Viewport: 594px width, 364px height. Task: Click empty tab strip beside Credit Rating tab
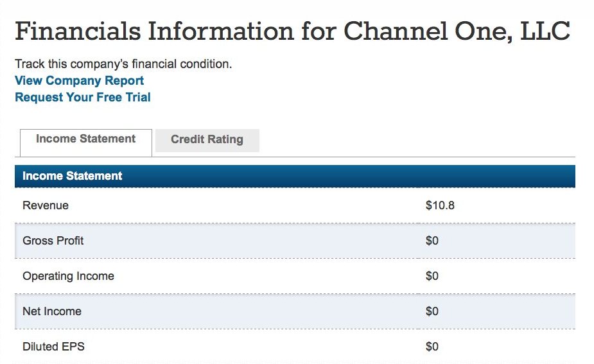417,143
